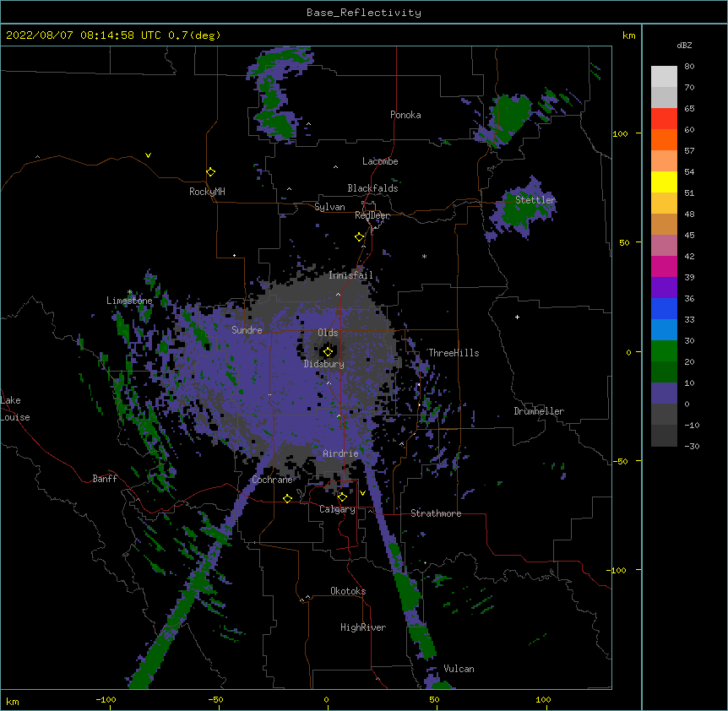The width and height of the screenshot is (728, 711).
Task: Click the RockyMH town label
Action: pos(207,192)
